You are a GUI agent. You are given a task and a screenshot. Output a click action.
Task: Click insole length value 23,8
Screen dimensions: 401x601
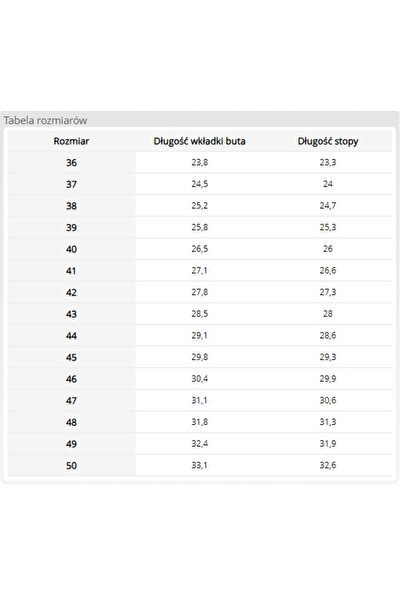click(200, 163)
